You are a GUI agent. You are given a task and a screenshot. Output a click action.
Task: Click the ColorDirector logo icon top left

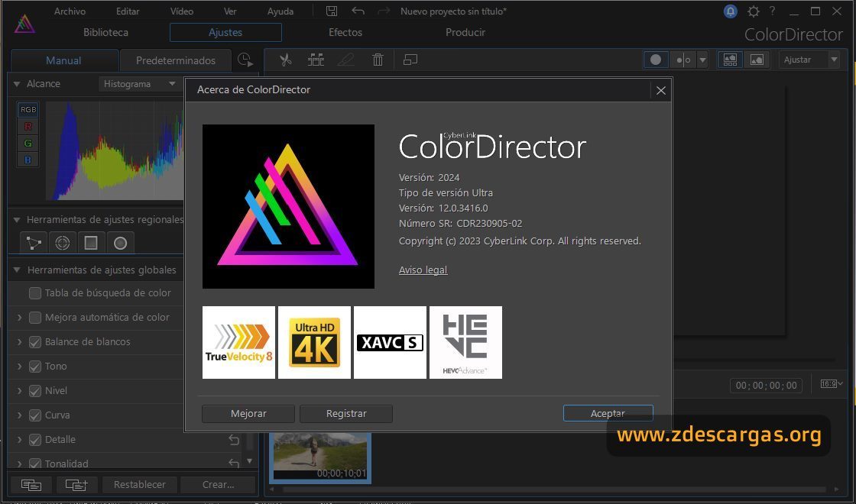(24, 24)
